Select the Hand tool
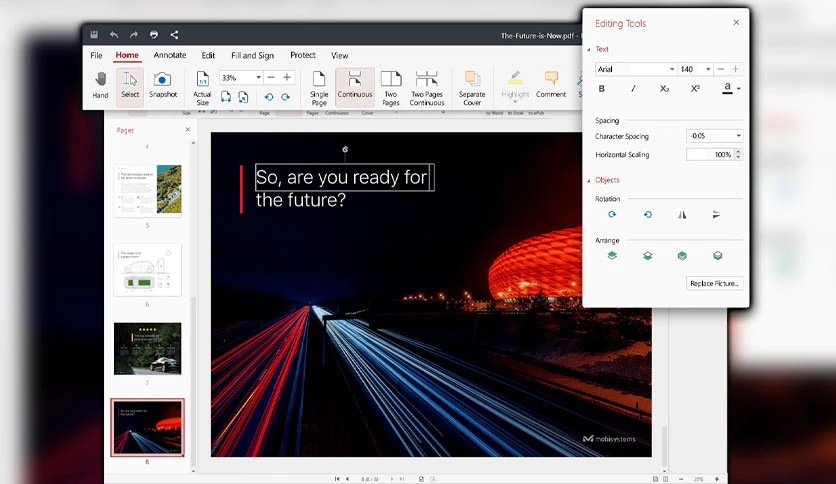Image resolution: width=836 pixels, height=484 pixels. [x=100, y=85]
